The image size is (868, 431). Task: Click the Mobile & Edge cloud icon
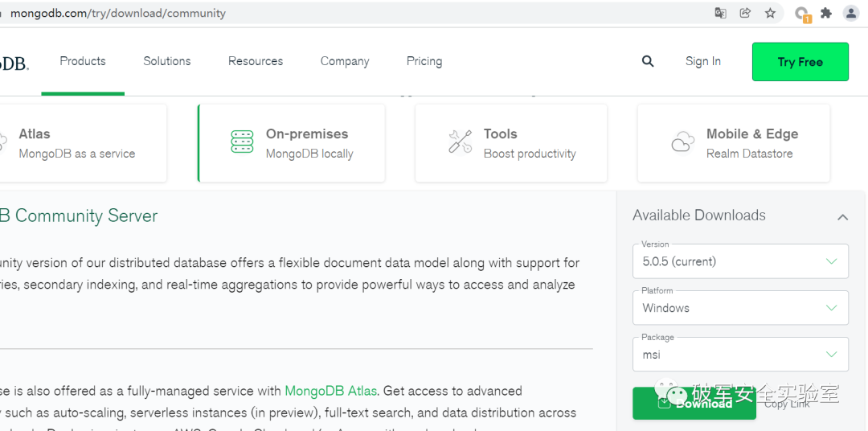(x=682, y=143)
